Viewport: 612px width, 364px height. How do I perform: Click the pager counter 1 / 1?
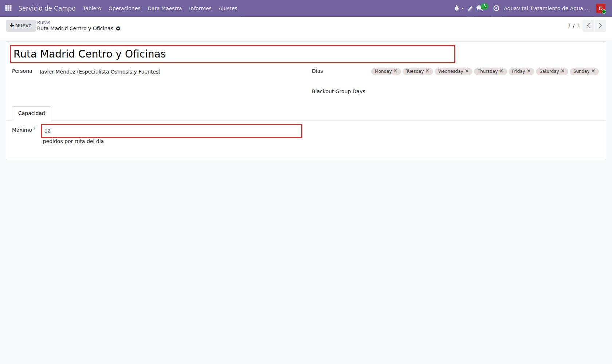tap(574, 25)
